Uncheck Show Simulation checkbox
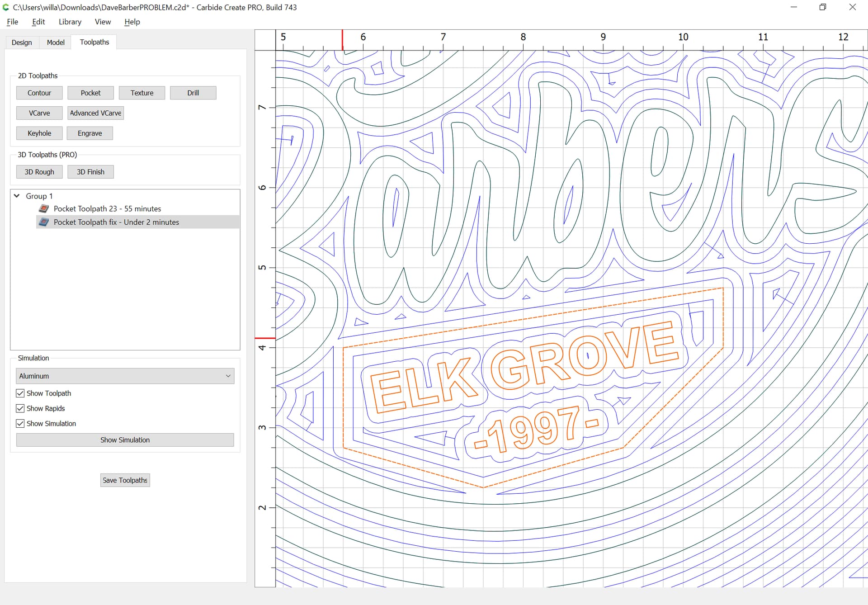This screenshot has width=868, height=605. [20, 424]
